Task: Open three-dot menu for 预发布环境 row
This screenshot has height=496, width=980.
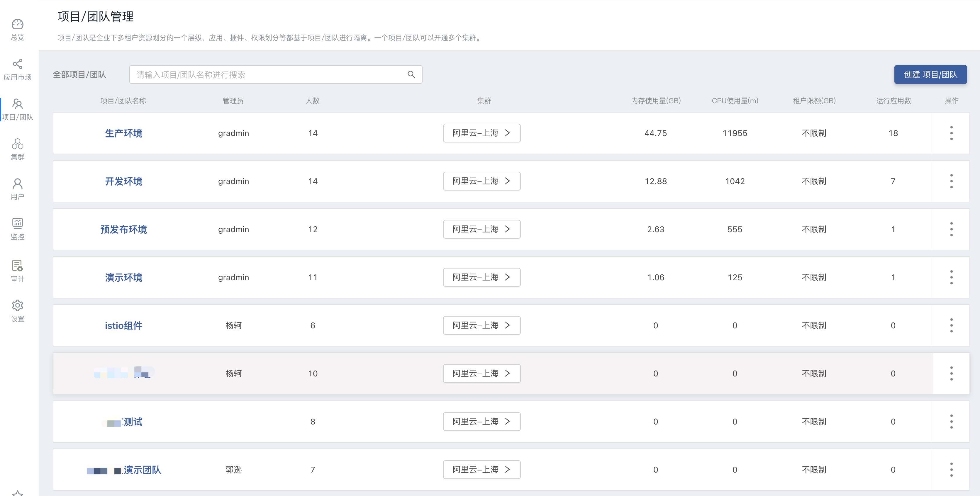Action: point(951,229)
